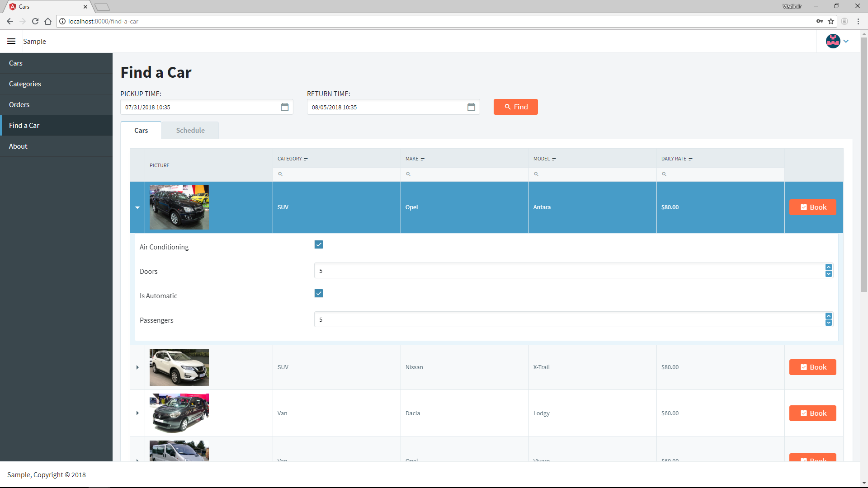This screenshot has height=488, width=868.
Task: Open Return Time calendar picker
Action: [x=471, y=107]
